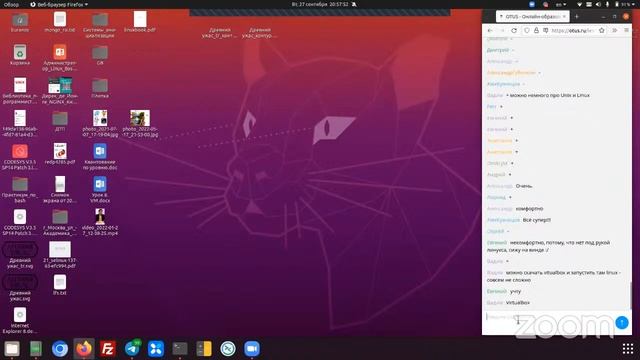The width and height of the screenshot is (640, 360).
Task: Open the video_2022-01-27 mp4 file
Action: coord(100,222)
